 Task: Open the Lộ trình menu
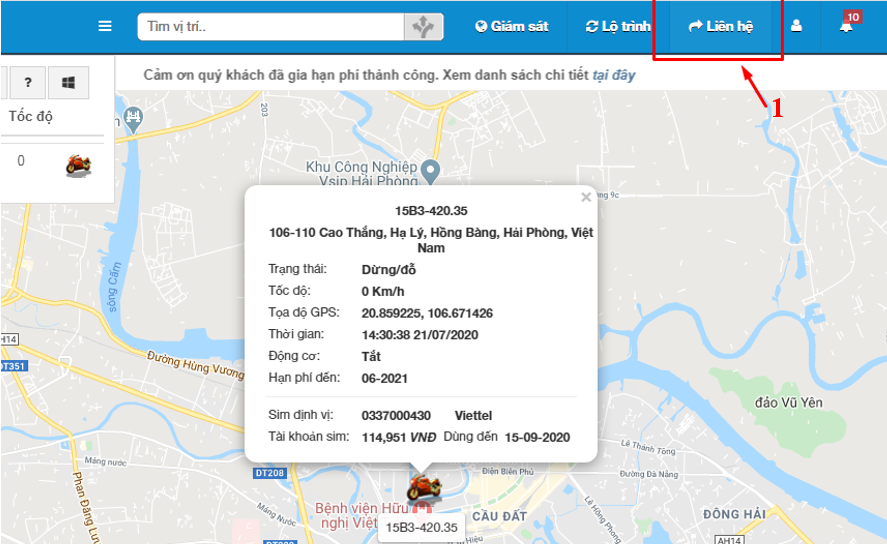coord(618,27)
